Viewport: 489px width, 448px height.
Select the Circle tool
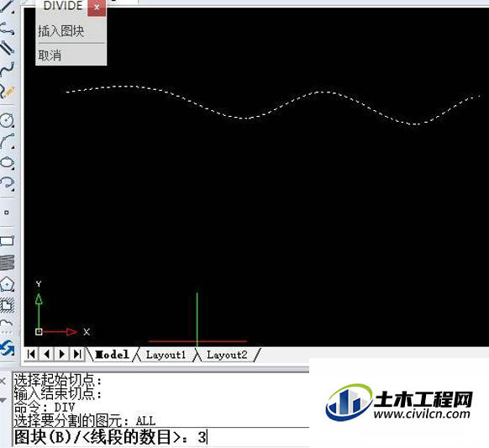pyautogui.click(x=7, y=120)
